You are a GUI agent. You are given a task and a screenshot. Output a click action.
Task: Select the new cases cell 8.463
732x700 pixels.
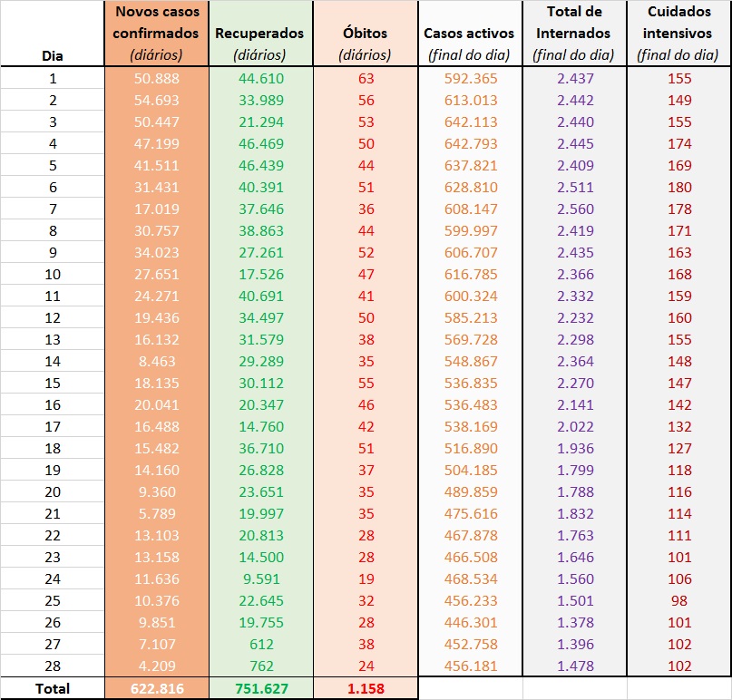157,362
